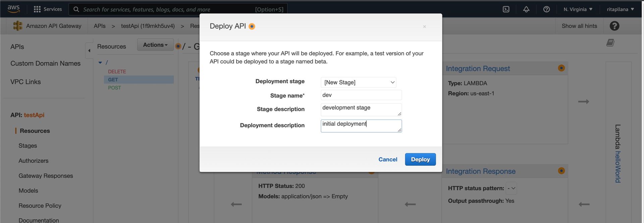The width and height of the screenshot is (644, 223).
Task: Open the large help question mark icon
Action: 614,26
